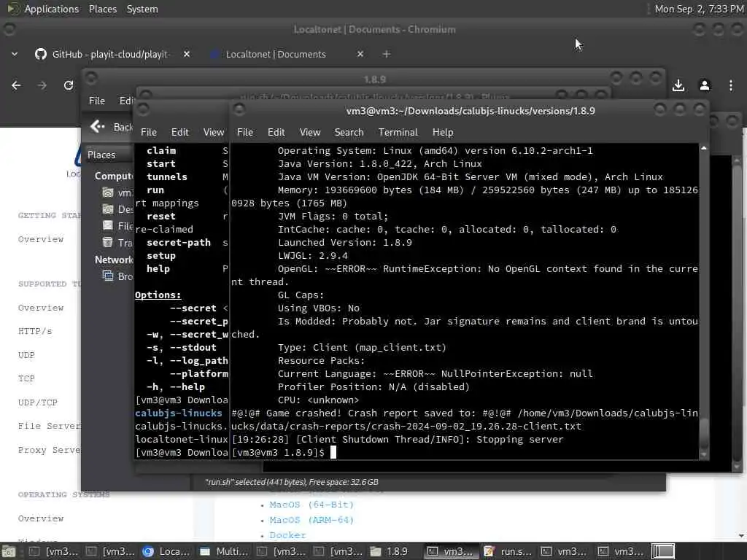Open Terminal menu in terminal window
Image resolution: width=747 pixels, height=560 pixels.
click(x=398, y=133)
